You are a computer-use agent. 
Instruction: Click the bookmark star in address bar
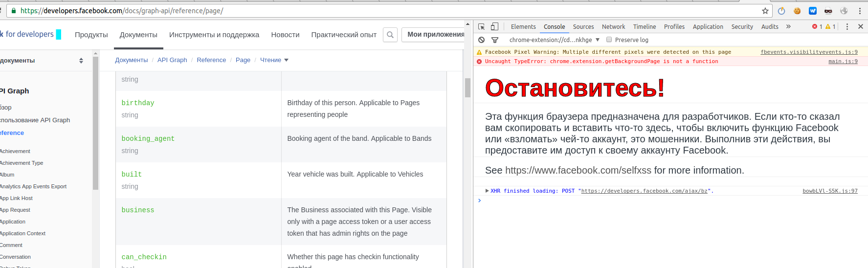pyautogui.click(x=765, y=11)
